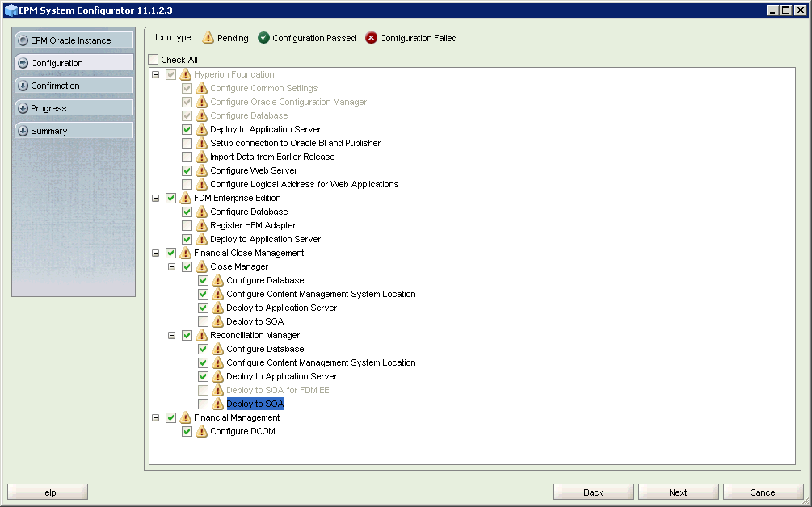This screenshot has width=812, height=507.
Task: Select 'Configure Database' under FDM Enterprise Edition
Action: click(x=249, y=212)
